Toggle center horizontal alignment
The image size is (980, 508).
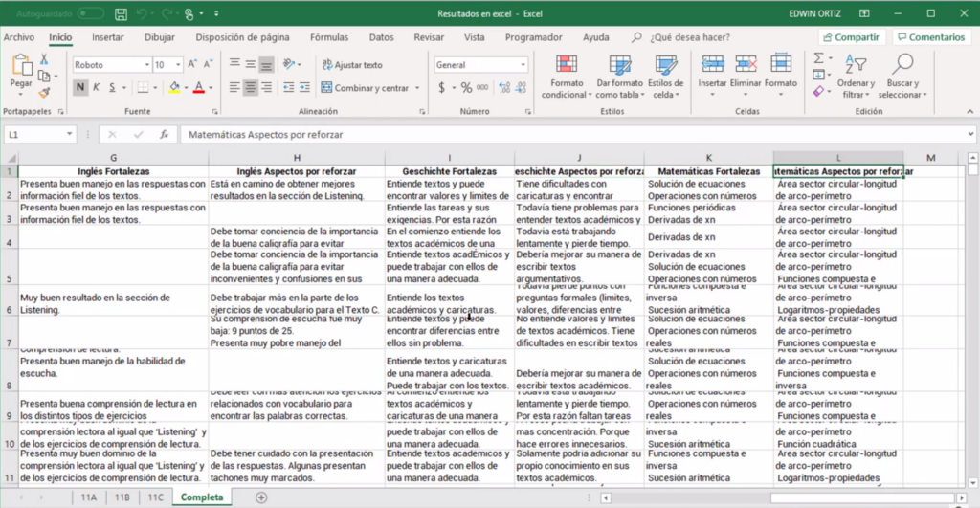[251, 87]
